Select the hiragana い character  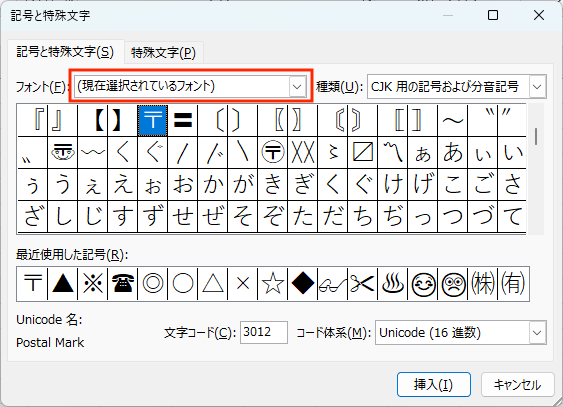click(512, 153)
